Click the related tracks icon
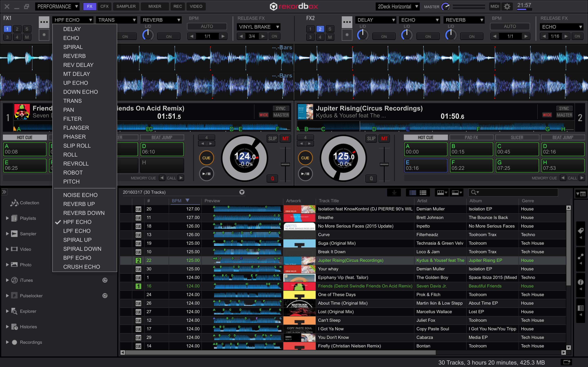This screenshot has height=367, width=588. pos(580,256)
